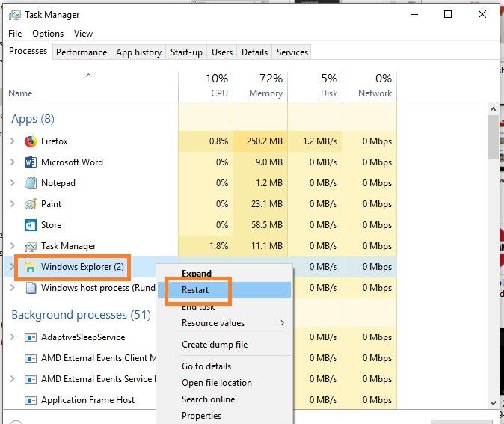The image size is (504, 424).
Task: Sort by the Memory column header
Action: [260, 86]
